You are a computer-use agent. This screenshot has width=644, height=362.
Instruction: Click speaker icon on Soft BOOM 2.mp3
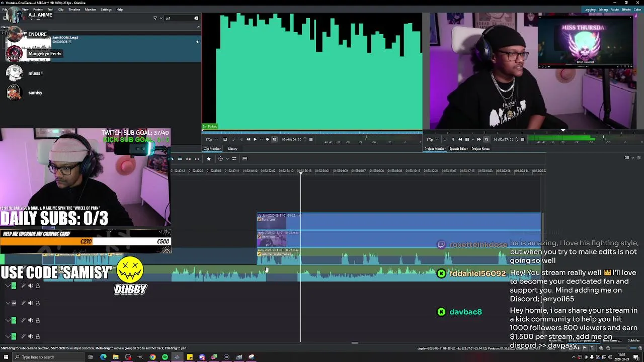click(x=197, y=42)
